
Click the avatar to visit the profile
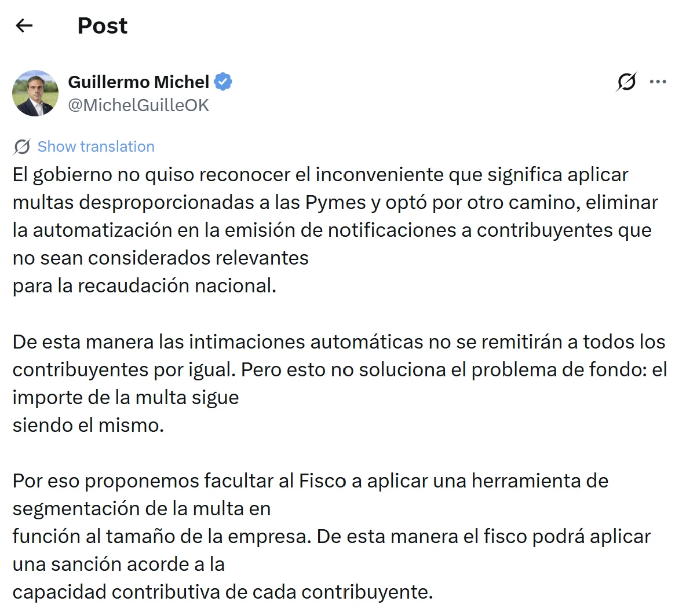pyautogui.click(x=35, y=93)
